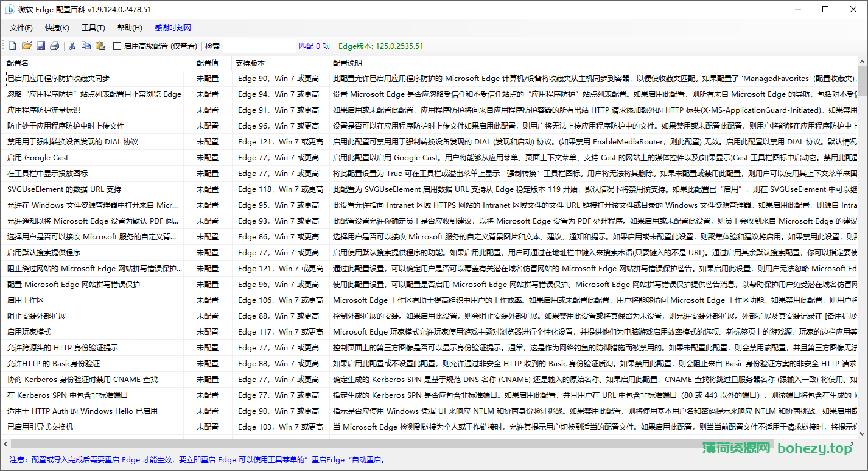Click version Edge 118 in SVGUseElement row
Screen dimensions: 868x471
(281, 189)
